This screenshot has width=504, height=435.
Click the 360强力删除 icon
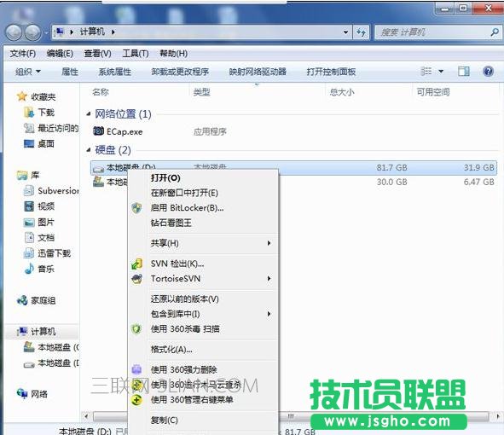[x=136, y=369]
